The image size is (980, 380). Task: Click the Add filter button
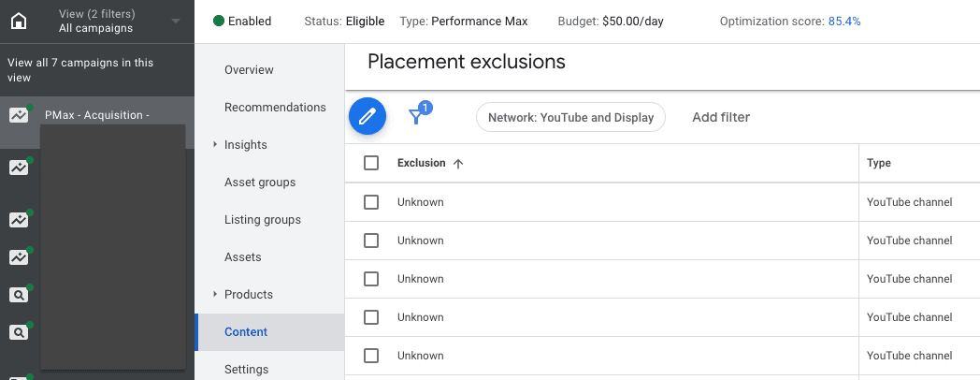[x=721, y=117]
